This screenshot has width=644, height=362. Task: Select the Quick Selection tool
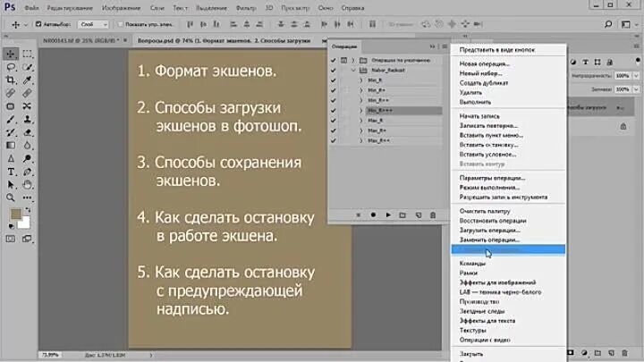(27, 67)
